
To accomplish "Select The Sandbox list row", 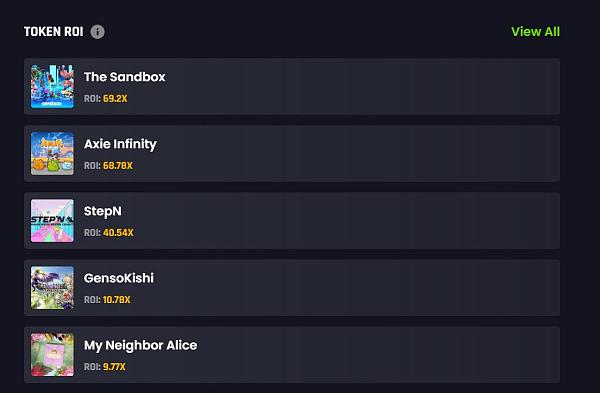I will click(x=292, y=86).
